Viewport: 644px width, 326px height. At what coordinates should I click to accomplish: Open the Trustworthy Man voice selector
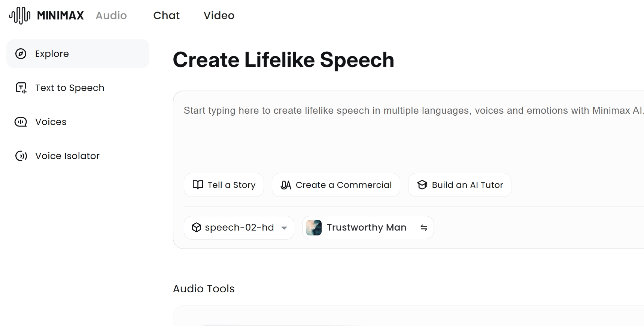tap(366, 228)
